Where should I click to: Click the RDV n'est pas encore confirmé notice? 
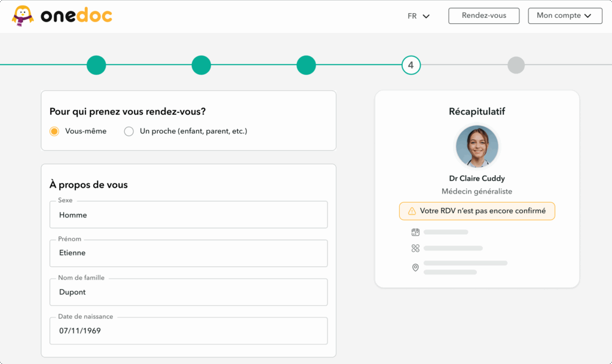(x=477, y=211)
